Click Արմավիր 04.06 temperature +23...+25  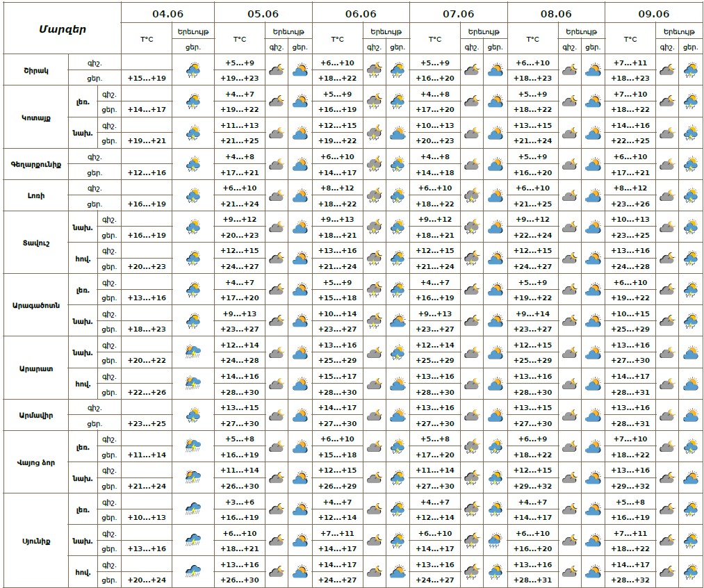(147, 423)
